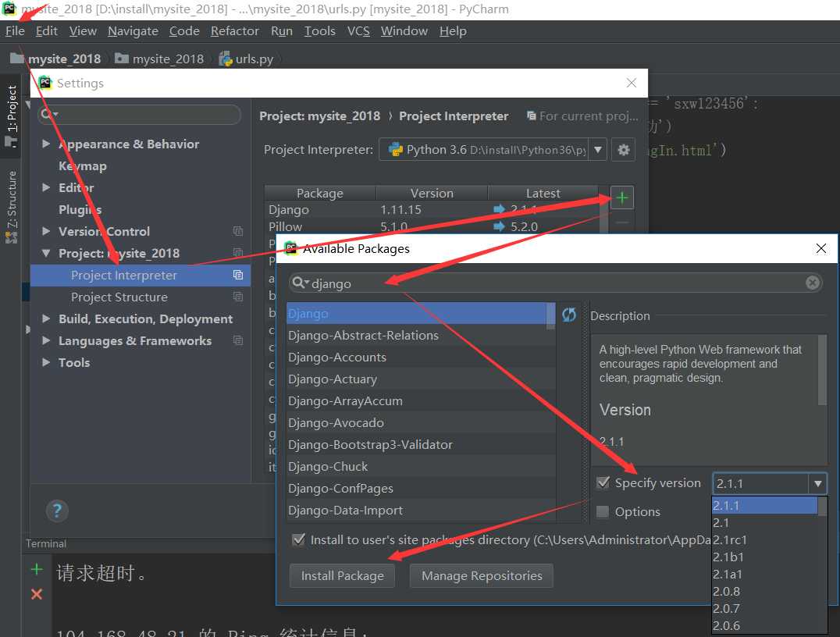Viewport: 840px width, 637px height.
Task: Click the Version column header in Settings
Action: (432, 193)
